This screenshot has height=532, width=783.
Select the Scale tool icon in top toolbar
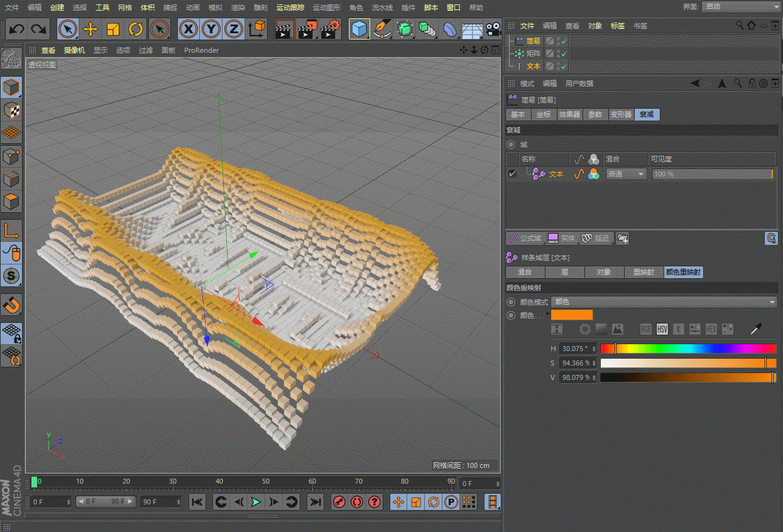coord(113,29)
